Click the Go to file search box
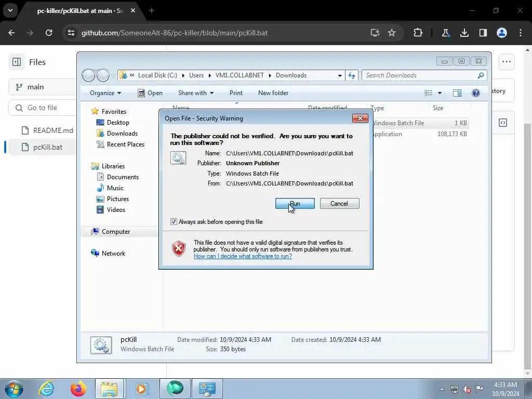 click(42, 108)
